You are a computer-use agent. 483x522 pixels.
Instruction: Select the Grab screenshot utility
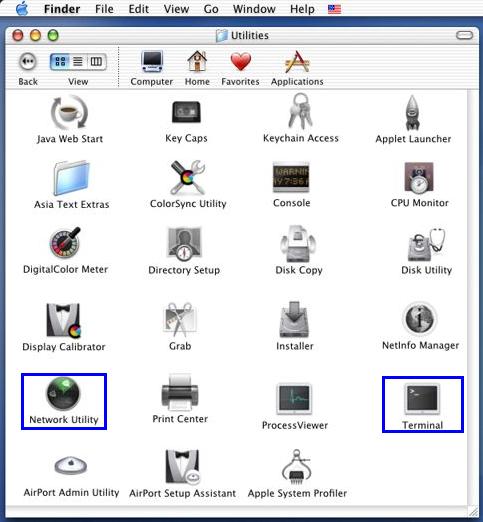[180, 319]
